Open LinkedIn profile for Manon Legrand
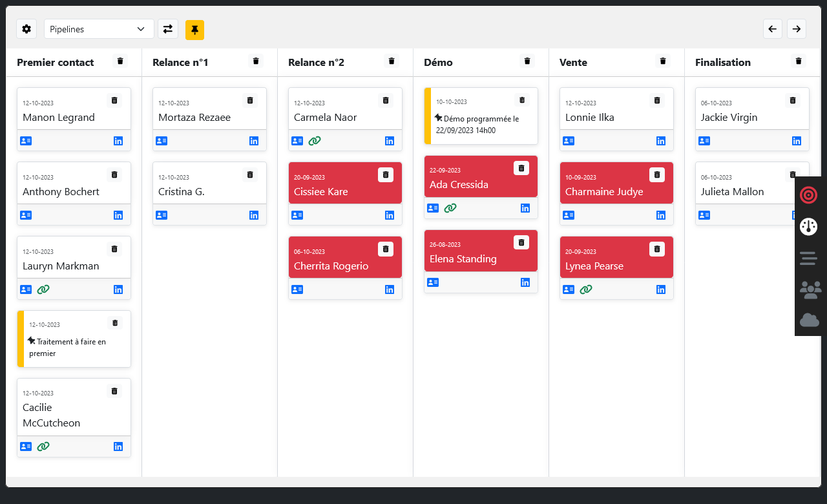Image resolution: width=827 pixels, height=504 pixels. coord(118,141)
